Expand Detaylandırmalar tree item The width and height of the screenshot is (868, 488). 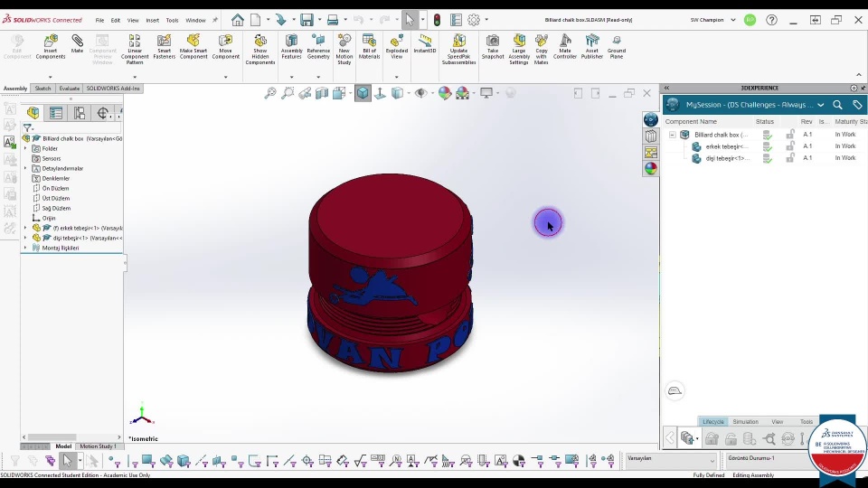(x=25, y=168)
